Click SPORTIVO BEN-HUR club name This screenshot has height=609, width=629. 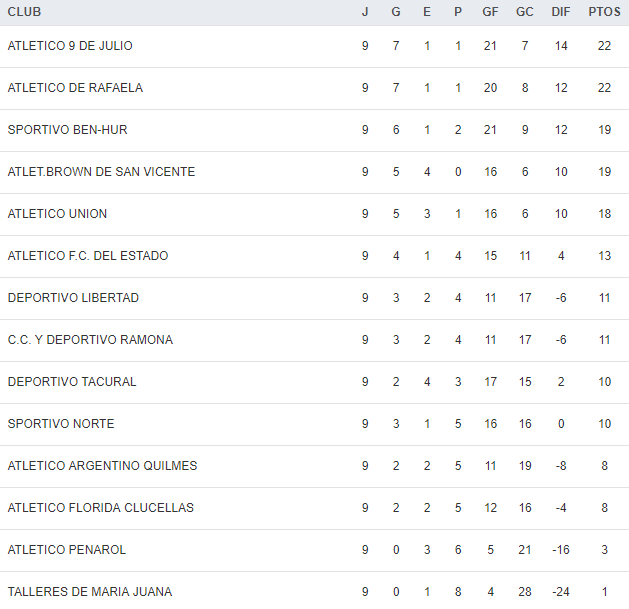coord(67,130)
